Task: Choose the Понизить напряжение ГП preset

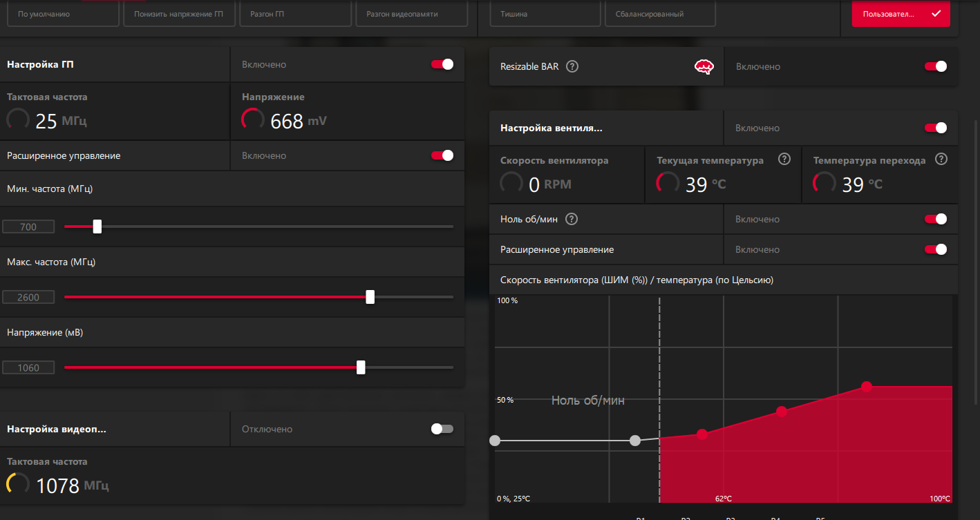Action: [x=179, y=13]
